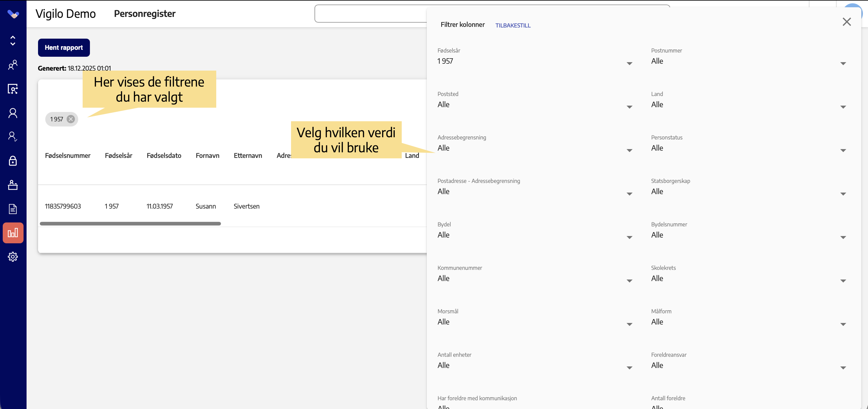
Task: Open the document sidebar icon
Action: (13, 209)
